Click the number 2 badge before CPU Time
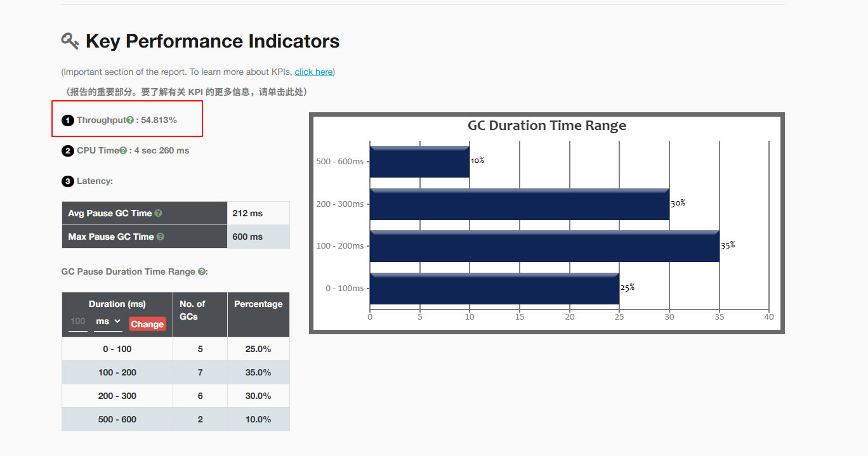The height and width of the screenshot is (456, 868). point(67,151)
